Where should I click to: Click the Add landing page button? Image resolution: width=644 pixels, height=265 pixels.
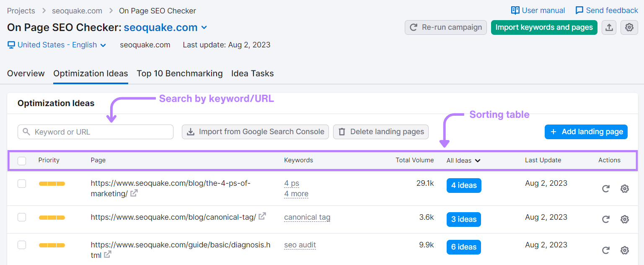[x=586, y=132]
